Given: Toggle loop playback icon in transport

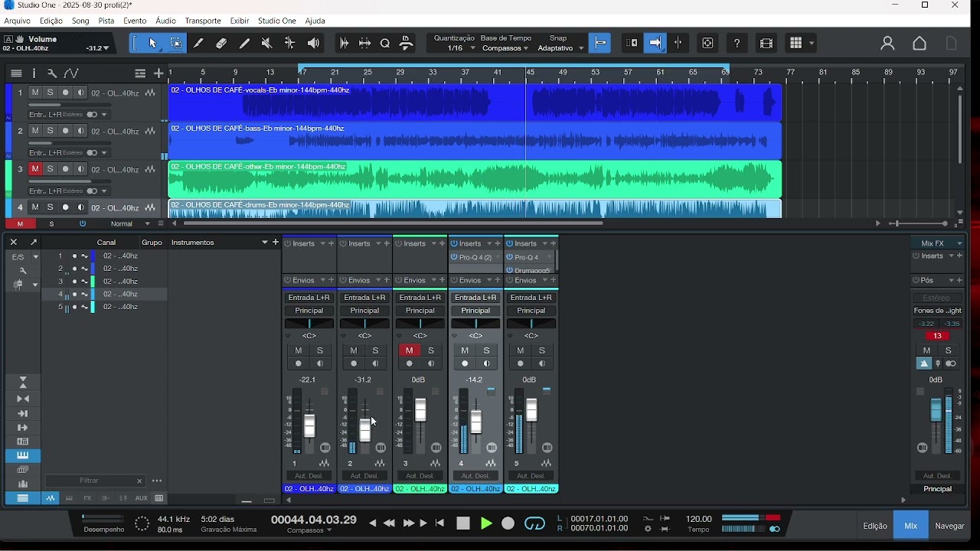Looking at the screenshot, I should click(x=535, y=524).
